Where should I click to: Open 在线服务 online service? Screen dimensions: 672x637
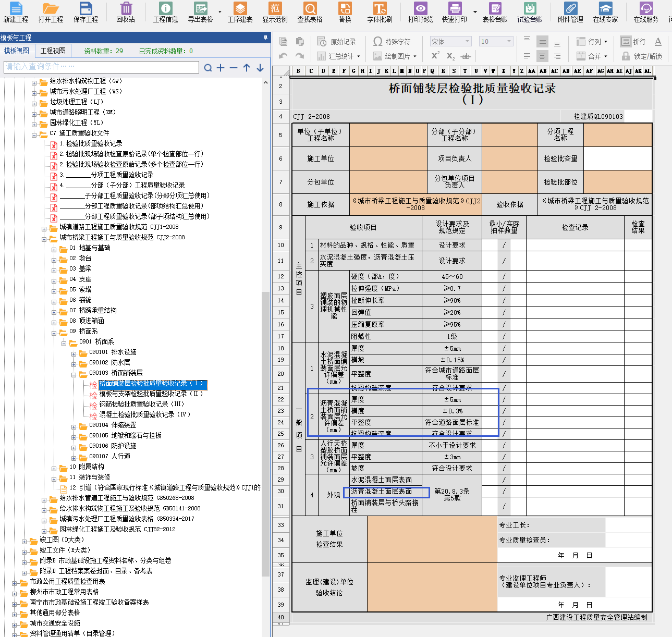(646, 12)
